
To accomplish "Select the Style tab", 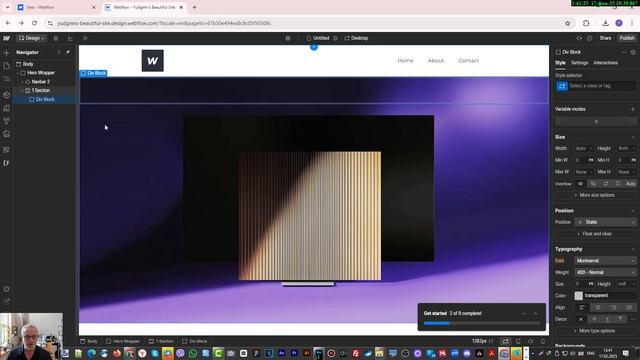I will click(560, 63).
